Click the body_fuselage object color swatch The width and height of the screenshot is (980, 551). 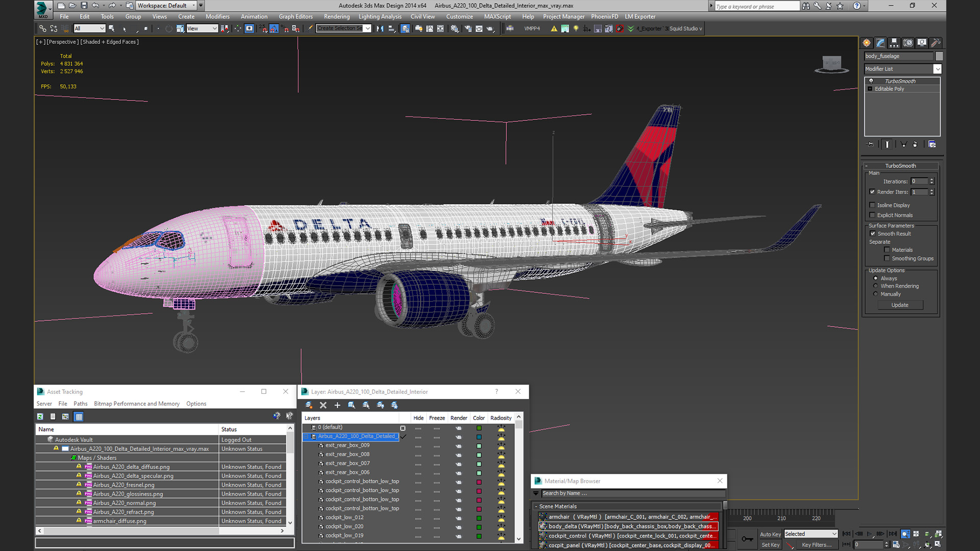point(939,56)
